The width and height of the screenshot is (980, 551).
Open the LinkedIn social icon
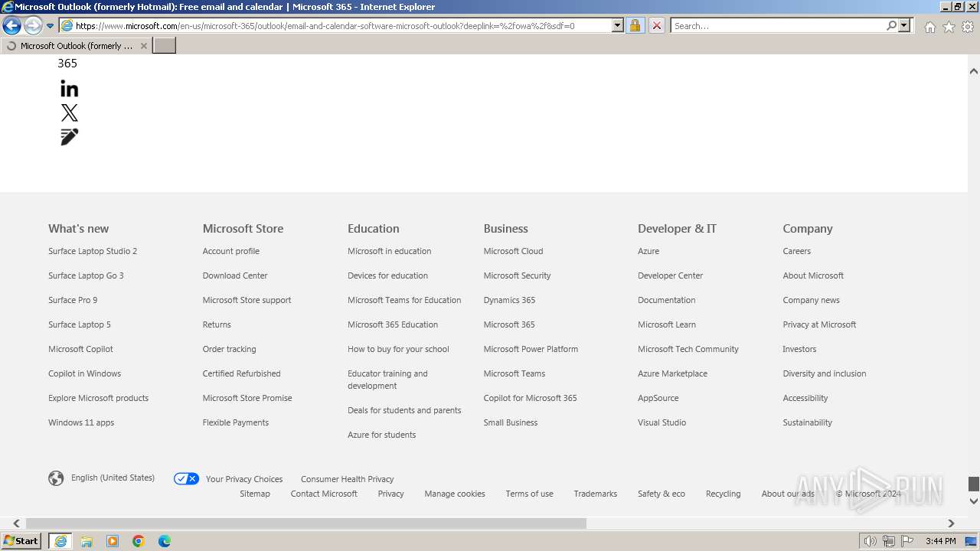70,89
